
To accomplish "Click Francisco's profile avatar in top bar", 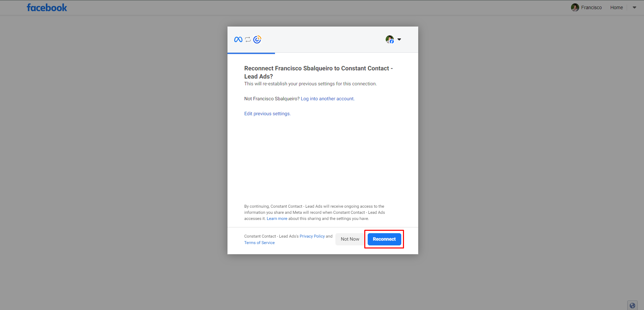I will [x=575, y=7].
